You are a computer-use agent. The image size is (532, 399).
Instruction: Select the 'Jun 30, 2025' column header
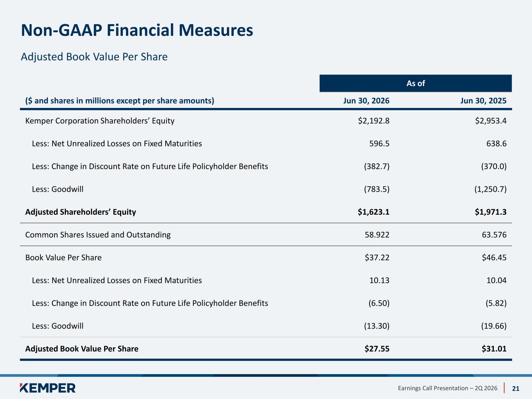pyautogui.click(x=483, y=101)
